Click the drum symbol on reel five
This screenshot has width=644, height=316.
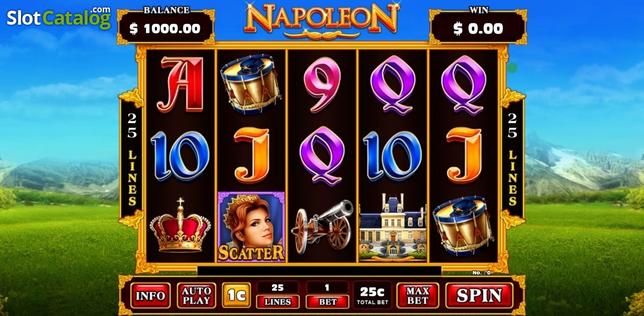click(464, 226)
